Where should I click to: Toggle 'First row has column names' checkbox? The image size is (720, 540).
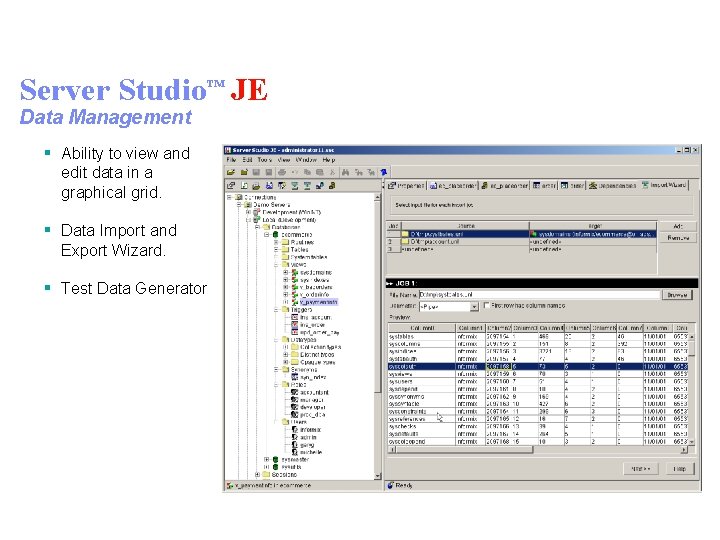click(x=487, y=305)
